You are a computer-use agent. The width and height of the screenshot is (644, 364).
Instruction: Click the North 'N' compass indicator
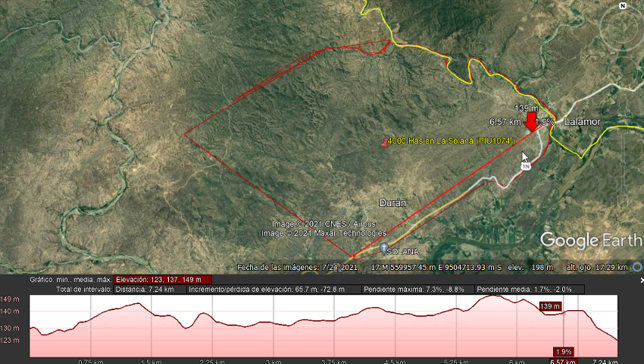coord(622,5)
